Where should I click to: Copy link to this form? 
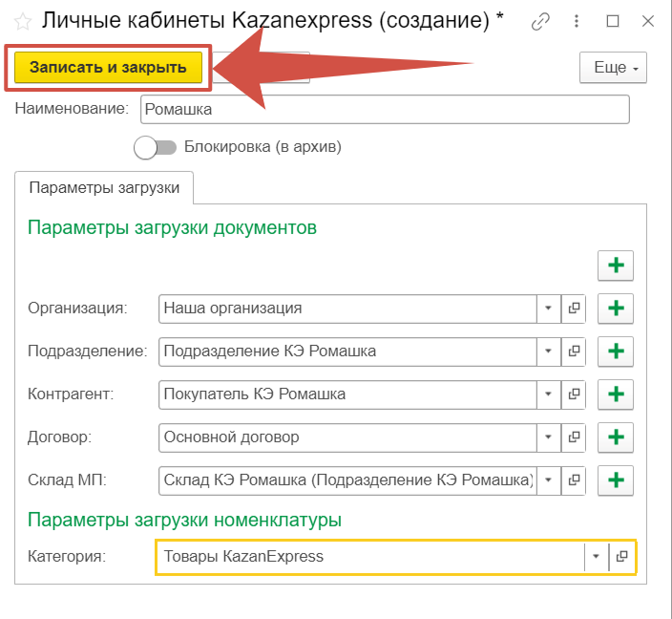(541, 21)
